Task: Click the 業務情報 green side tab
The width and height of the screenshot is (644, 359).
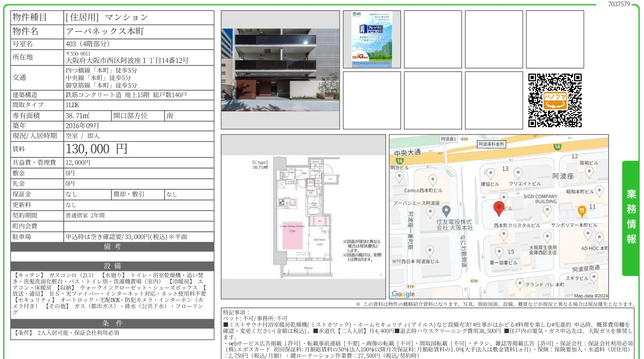Action: pyautogui.click(x=631, y=218)
